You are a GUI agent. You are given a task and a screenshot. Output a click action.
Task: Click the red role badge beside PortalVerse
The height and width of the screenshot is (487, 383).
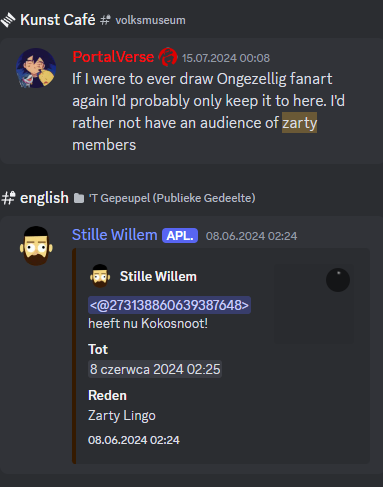(168, 57)
